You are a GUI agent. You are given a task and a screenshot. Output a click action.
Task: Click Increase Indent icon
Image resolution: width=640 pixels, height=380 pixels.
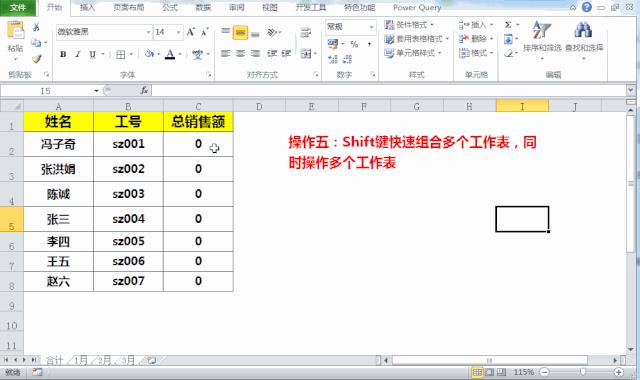pyautogui.click(x=287, y=53)
